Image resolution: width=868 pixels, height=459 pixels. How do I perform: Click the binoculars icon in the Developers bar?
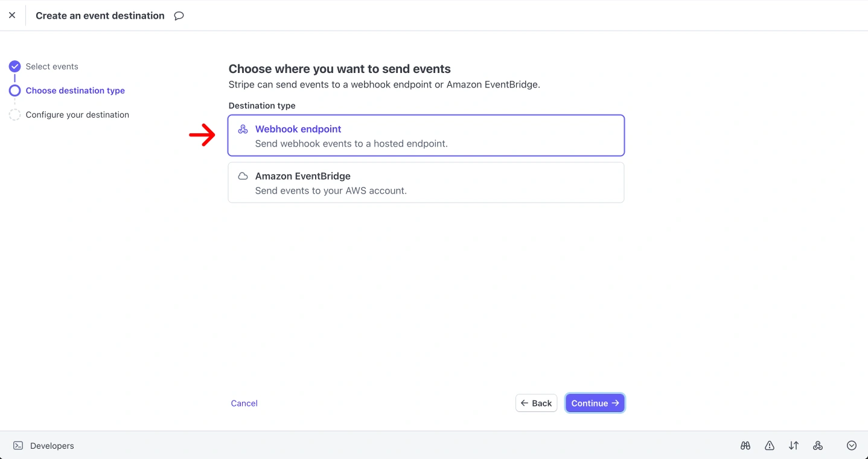(745, 446)
